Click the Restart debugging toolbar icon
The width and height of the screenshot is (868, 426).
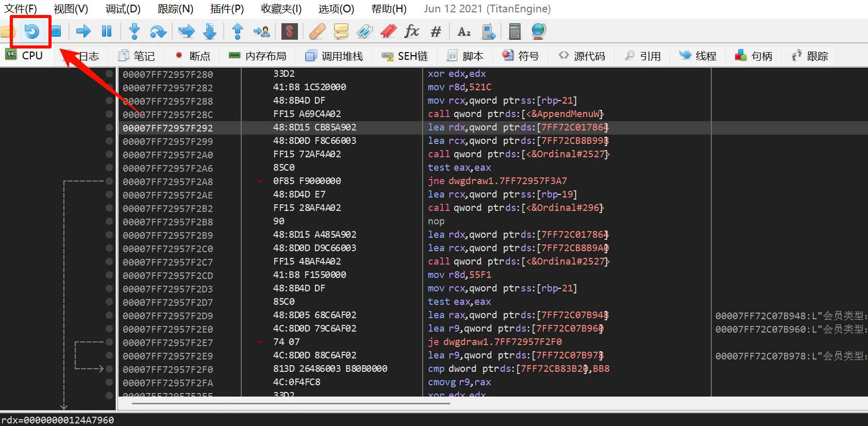coord(31,31)
